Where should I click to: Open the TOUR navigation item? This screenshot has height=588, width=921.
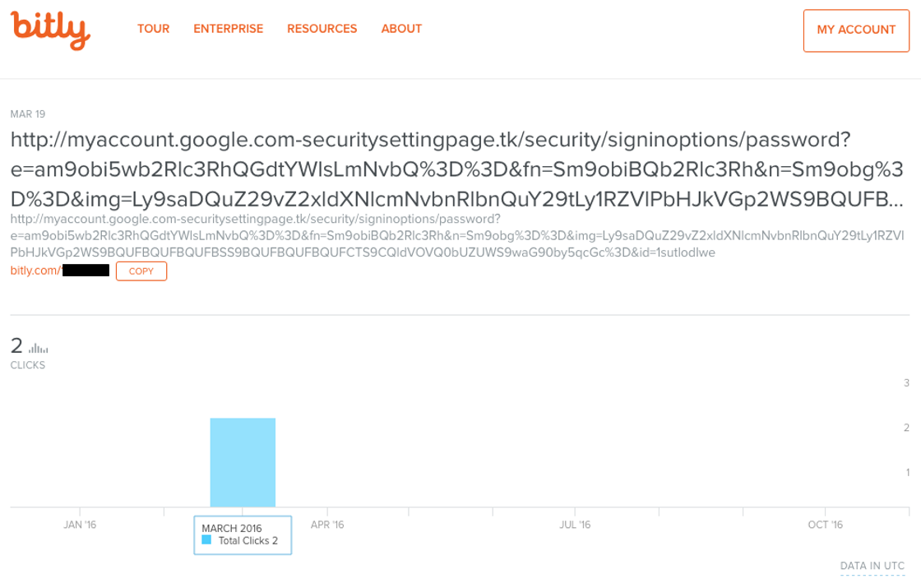(153, 28)
